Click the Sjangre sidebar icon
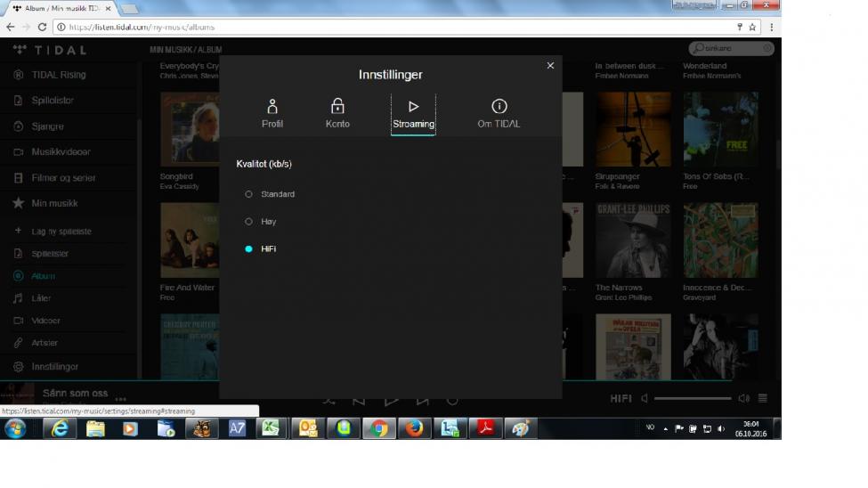The width and height of the screenshot is (868, 488). coord(19,126)
